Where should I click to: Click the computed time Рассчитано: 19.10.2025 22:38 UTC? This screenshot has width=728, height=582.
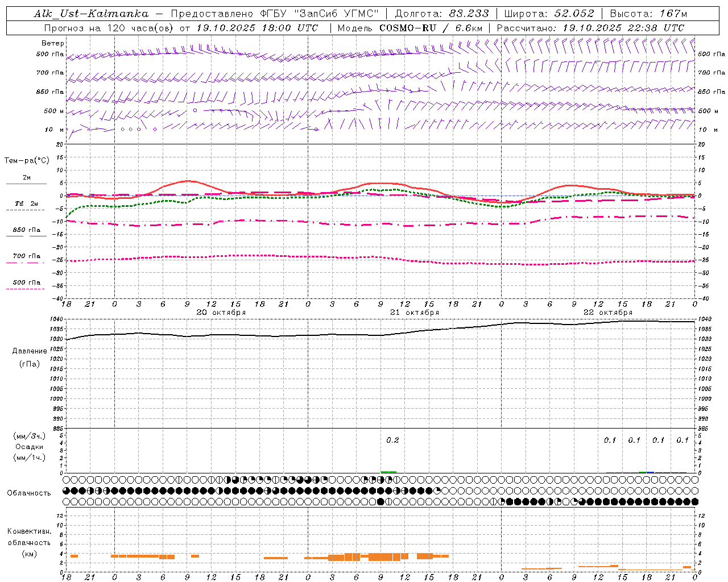[590, 28]
